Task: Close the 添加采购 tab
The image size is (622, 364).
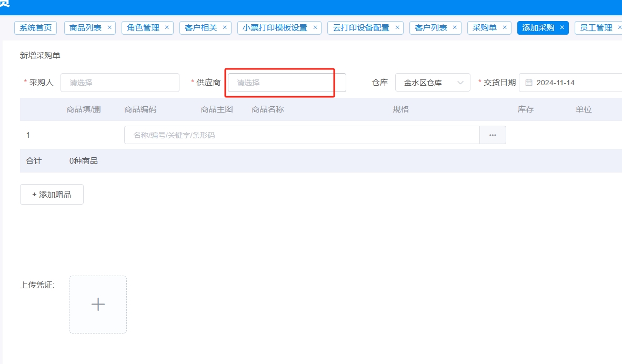Action: [561, 27]
